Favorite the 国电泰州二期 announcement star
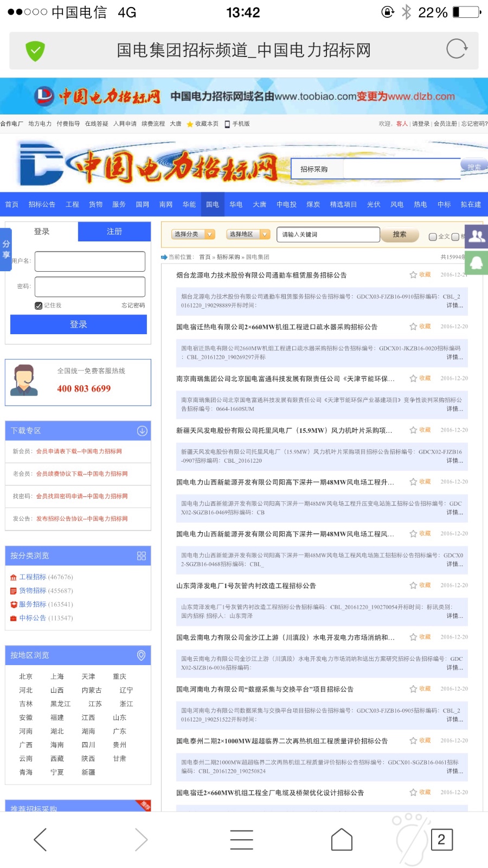 [413, 741]
